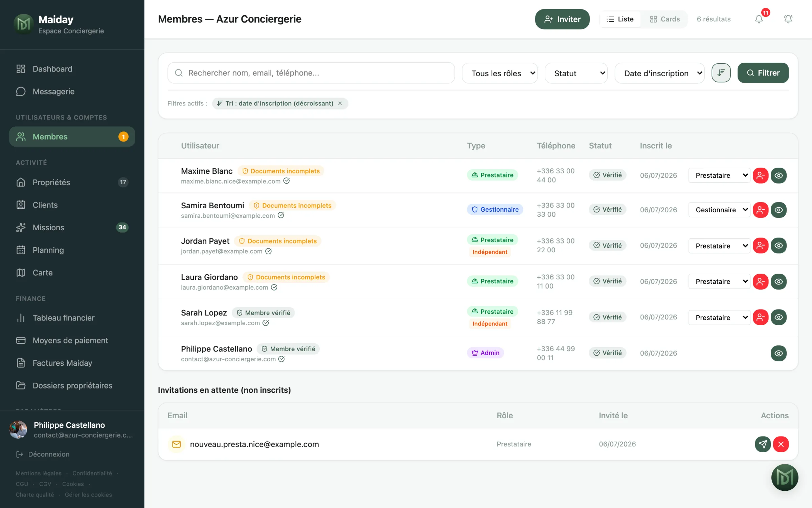The image size is (812, 508).
Task: Change Maxime Blanc role dropdown
Action: point(719,175)
